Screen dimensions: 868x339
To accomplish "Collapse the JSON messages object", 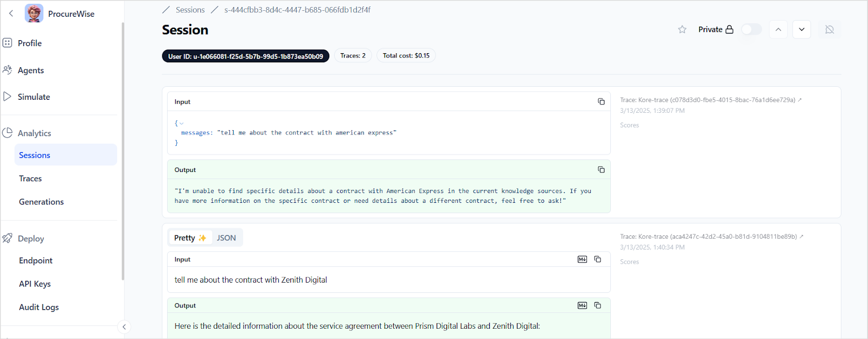I will (181, 123).
